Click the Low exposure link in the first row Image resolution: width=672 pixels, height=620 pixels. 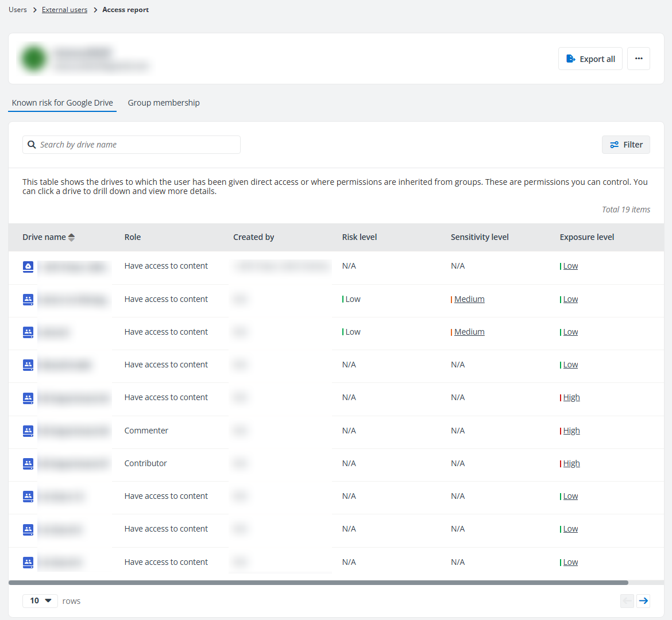click(x=570, y=265)
